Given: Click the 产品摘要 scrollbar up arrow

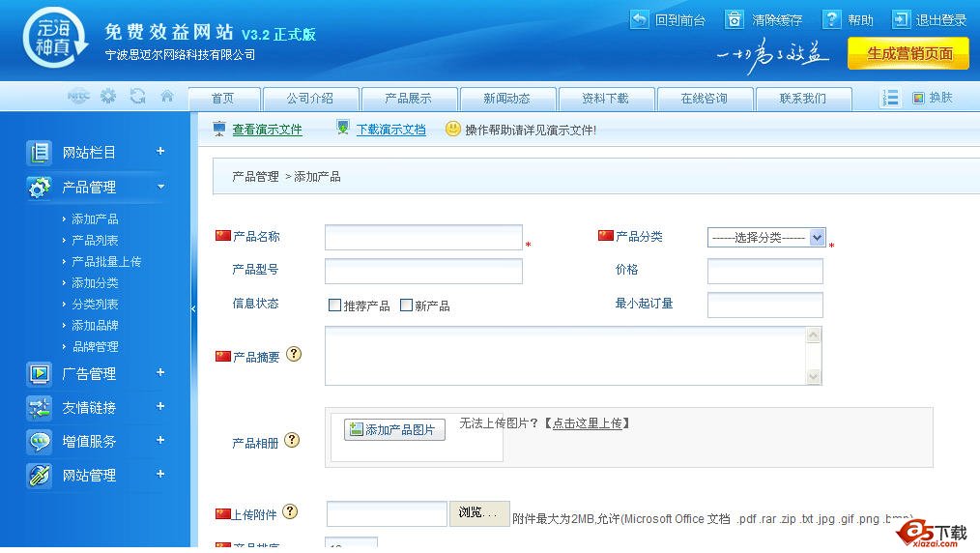Looking at the screenshot, I should tap(813, 335).
